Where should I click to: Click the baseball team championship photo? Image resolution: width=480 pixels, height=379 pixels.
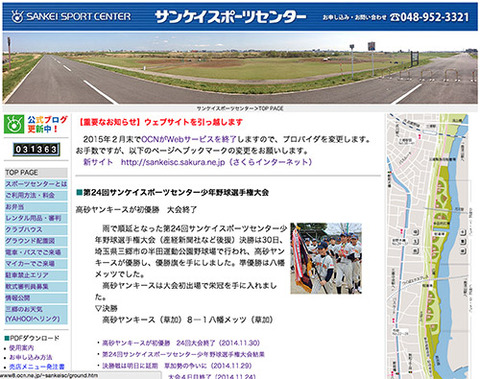tap(326, 258)
